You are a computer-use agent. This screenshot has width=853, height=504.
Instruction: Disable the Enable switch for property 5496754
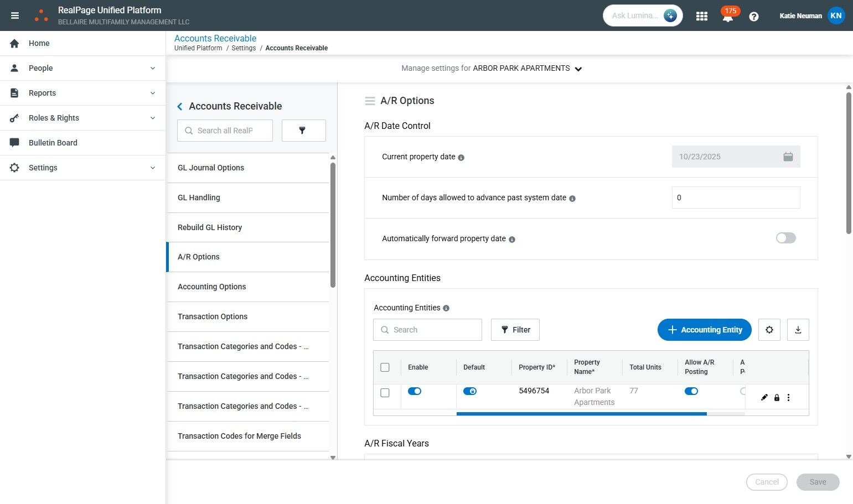(414, 391)
